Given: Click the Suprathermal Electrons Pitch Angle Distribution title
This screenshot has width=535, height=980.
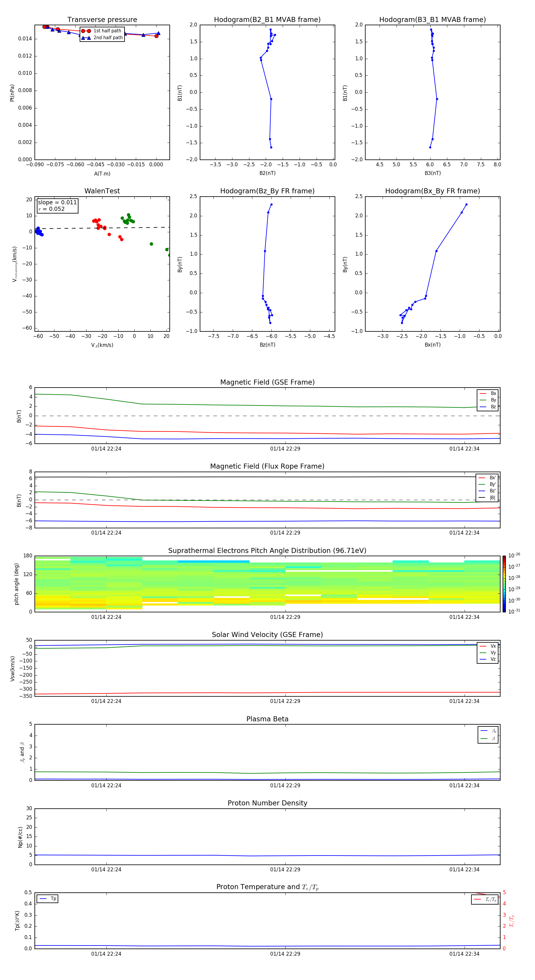Looking at the screenshot, I should [267, 551].
